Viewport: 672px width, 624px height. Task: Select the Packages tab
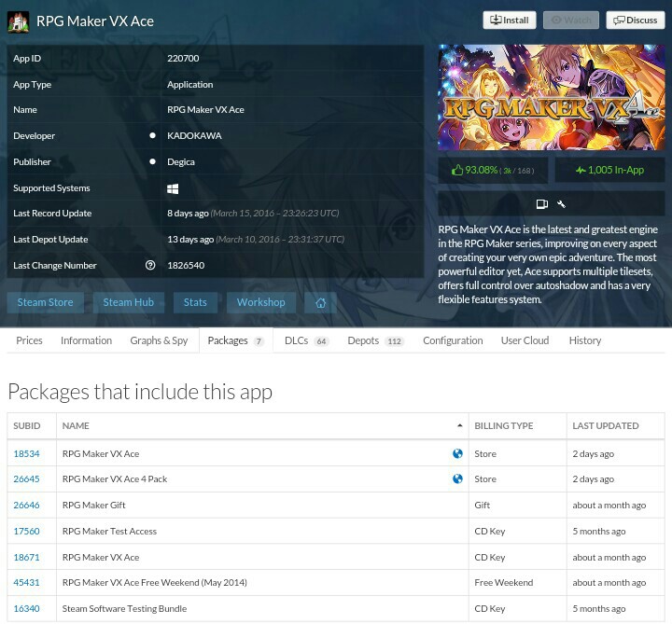point(236,340)
